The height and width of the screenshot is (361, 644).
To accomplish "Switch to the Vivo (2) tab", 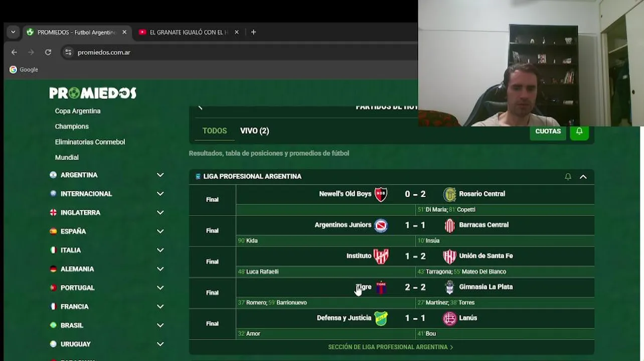I will [255, 131].
